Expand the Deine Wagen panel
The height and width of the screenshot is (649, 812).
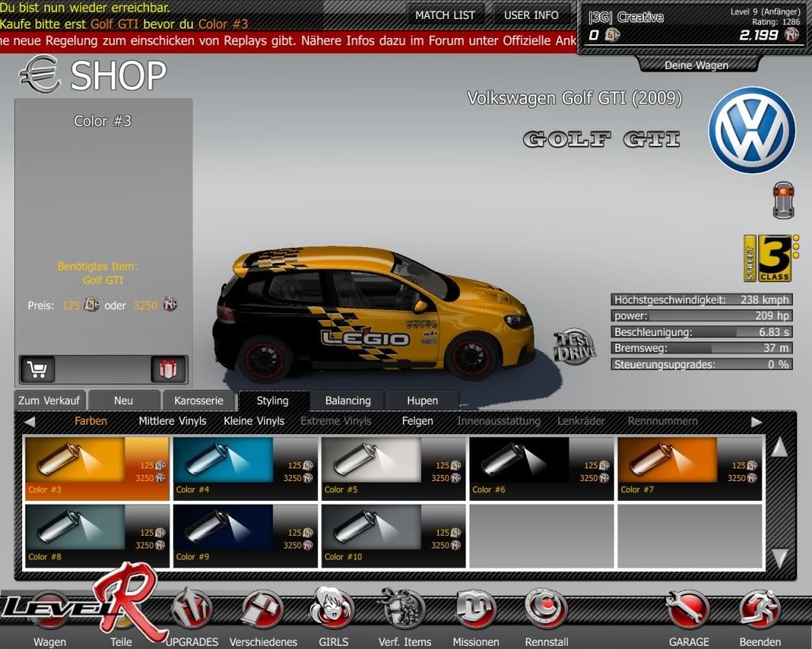(x=695, y=65)
